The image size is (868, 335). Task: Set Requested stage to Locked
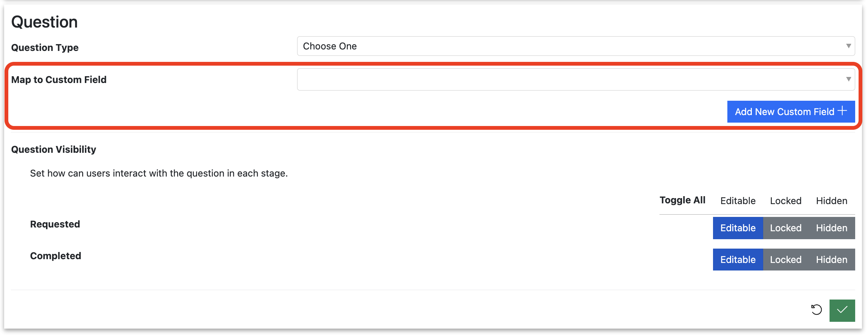pos(786,228)
